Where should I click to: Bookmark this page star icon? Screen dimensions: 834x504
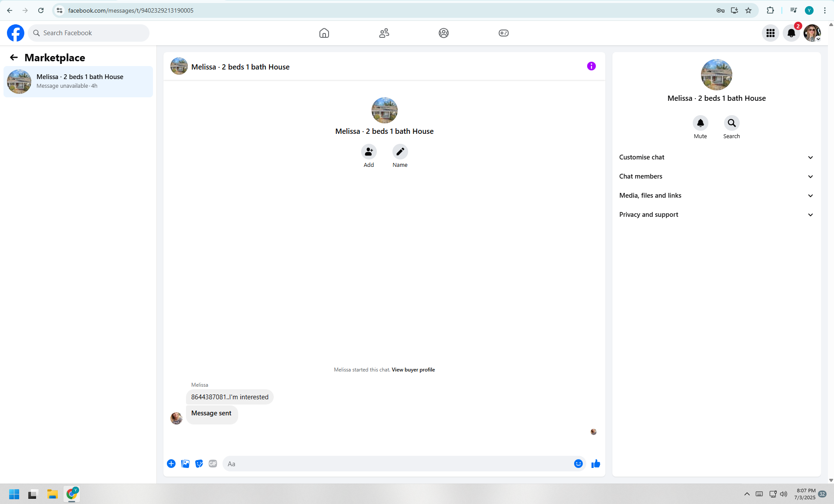748,10
